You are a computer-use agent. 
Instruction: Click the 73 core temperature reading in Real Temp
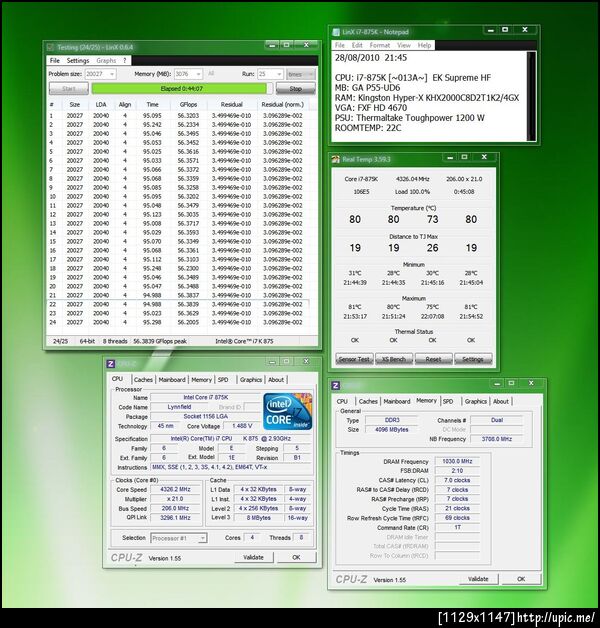(433, 219)
